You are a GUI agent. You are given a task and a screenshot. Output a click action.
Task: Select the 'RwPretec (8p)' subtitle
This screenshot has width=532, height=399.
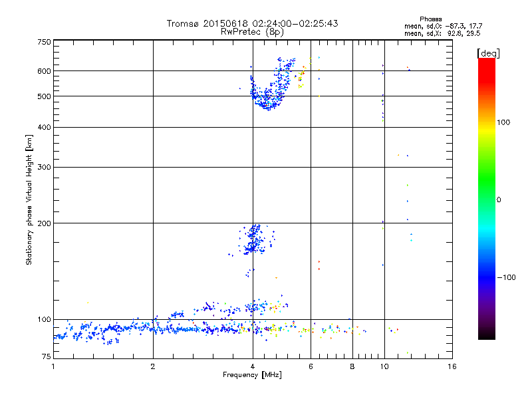252,32
